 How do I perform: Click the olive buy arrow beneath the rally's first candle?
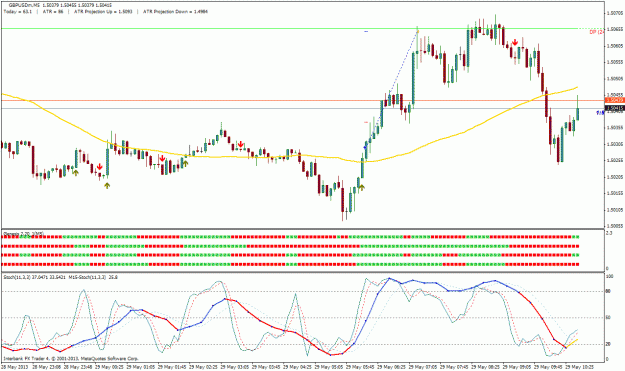click(362, 187)
